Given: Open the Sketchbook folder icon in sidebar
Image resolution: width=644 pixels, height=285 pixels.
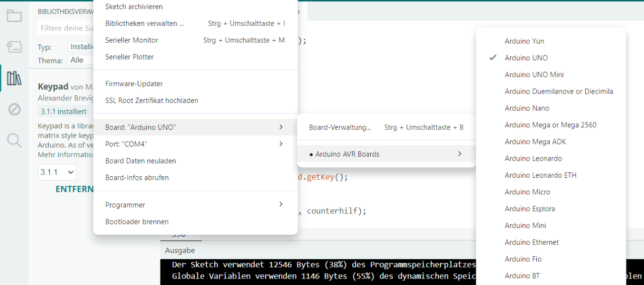Looking at the screenshot, I should (x=14, y=16).
